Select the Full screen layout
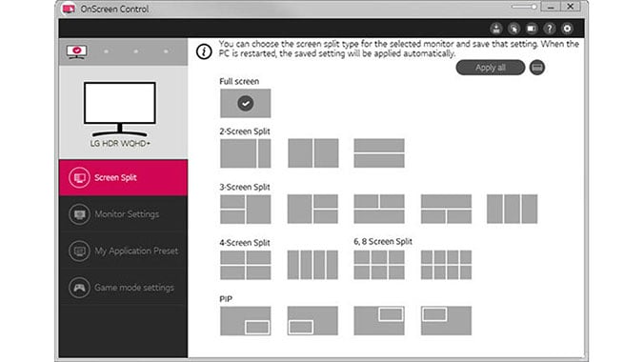The width and height of the screenshot is (644, 362). 245,103
